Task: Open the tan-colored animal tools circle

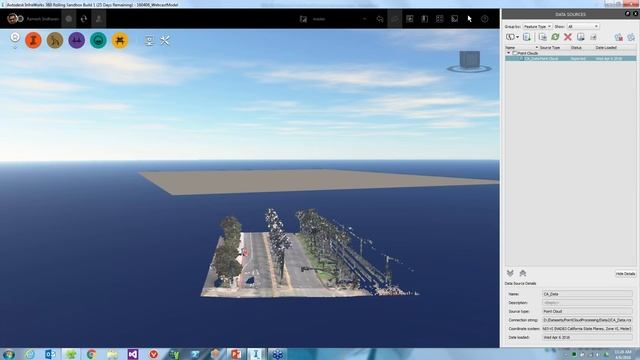Action: pyautogui.click(x=55, y=40)
